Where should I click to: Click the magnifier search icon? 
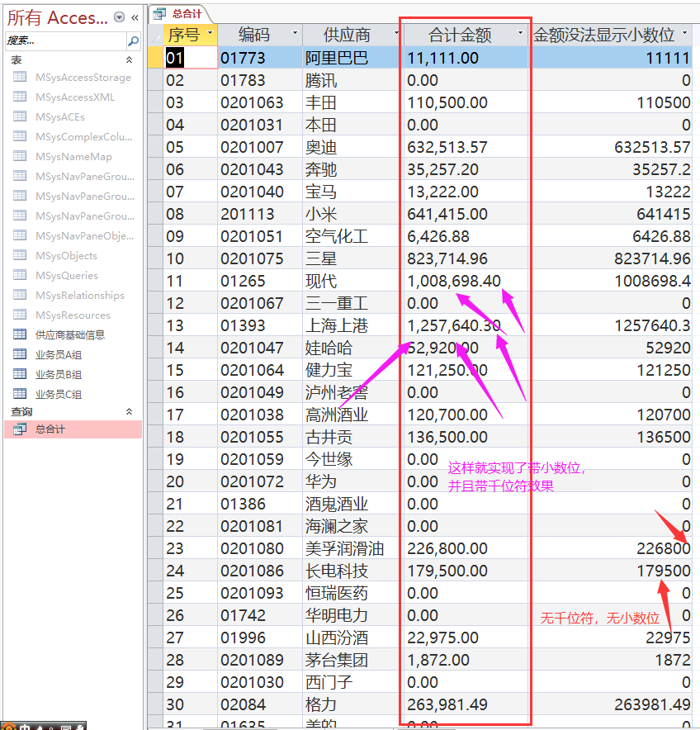click(133, 41)
